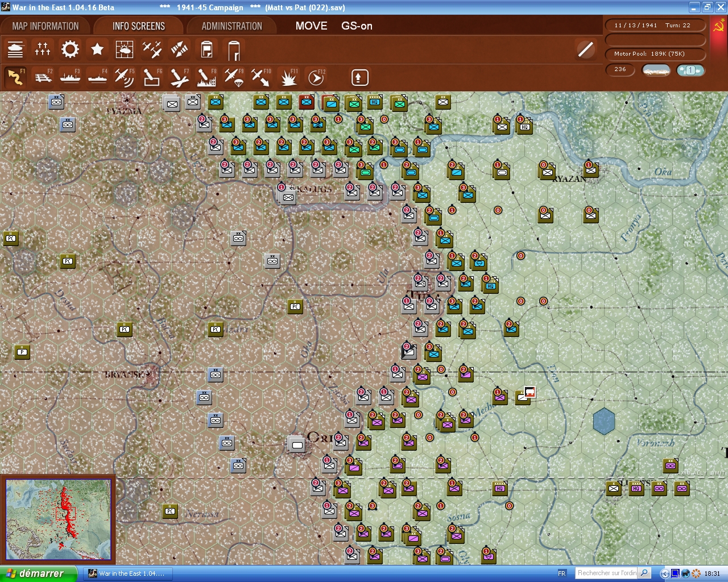This screenshot has width=728, height=582.
Task: Click the F11 explosion icon
Action: [288, 77]
